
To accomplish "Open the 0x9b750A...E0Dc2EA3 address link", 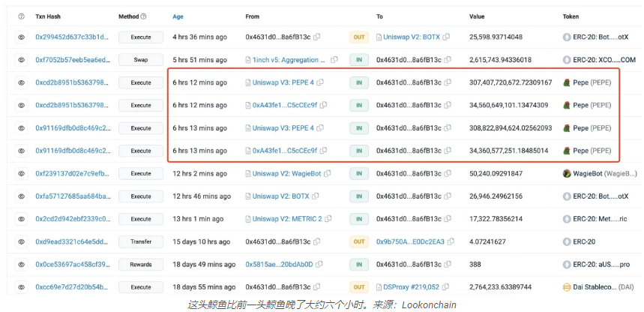I will point(411,241).
